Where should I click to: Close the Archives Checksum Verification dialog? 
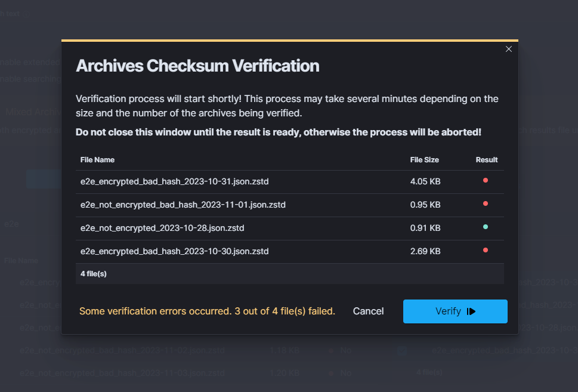(509, 49)
